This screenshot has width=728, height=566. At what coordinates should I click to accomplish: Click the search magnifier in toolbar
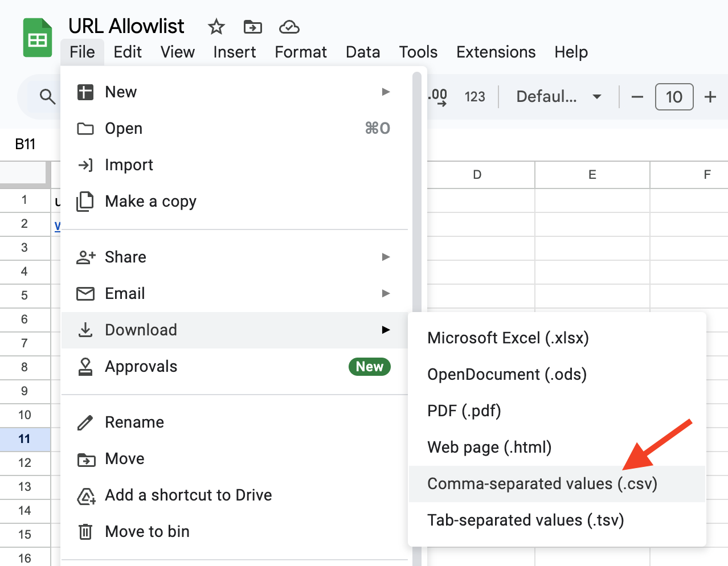tap(48, 97)
